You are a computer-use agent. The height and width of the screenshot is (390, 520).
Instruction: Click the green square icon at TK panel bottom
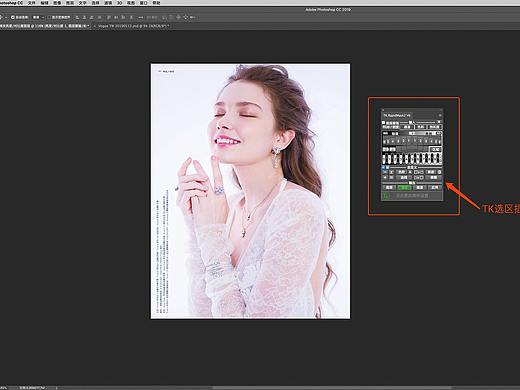coord(386,196)
